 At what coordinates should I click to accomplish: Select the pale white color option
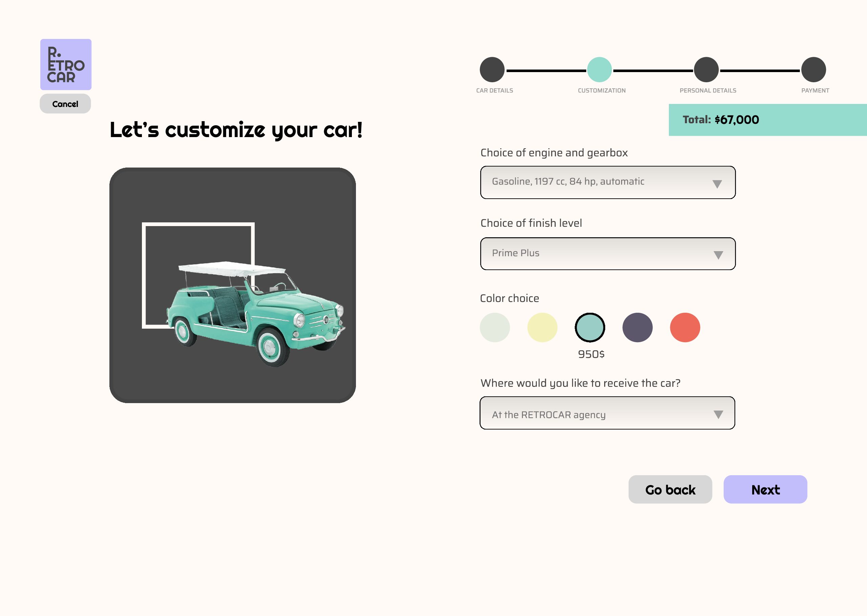click(x=495, y=327)
